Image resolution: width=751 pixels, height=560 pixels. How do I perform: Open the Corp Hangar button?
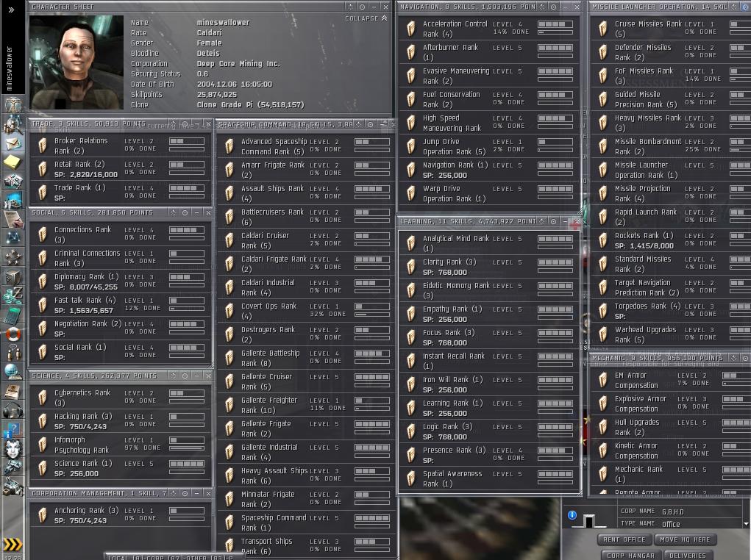click(x=630, y=555)
